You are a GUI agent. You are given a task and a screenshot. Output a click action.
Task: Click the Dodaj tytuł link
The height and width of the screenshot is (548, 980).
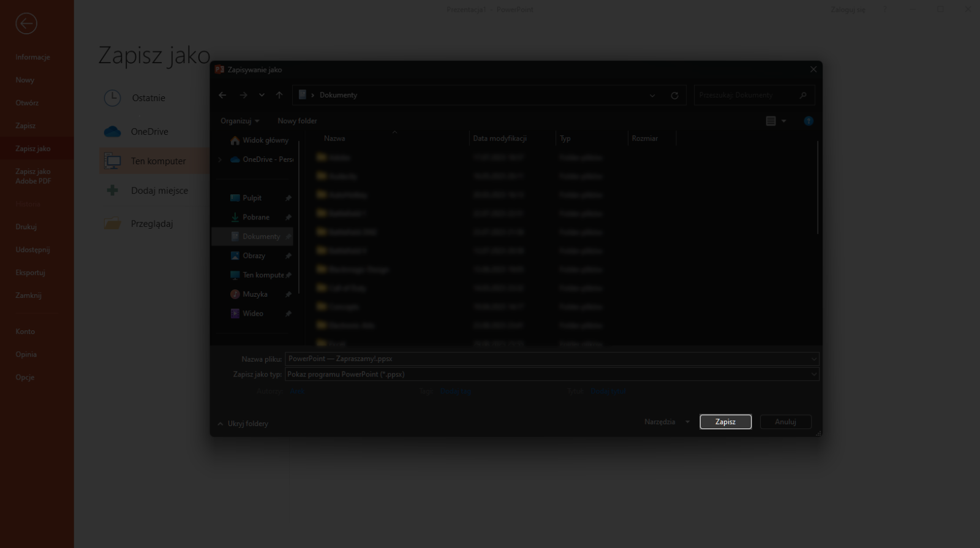608,391
